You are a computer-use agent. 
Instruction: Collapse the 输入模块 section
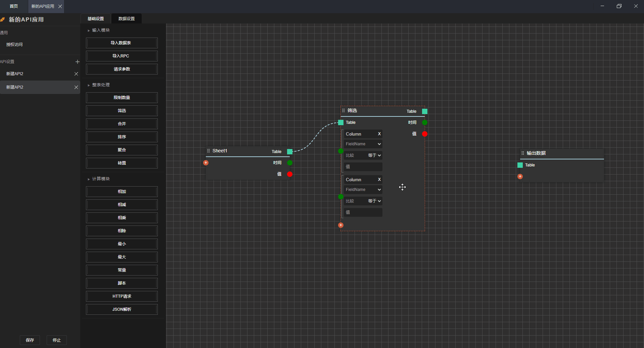(x=89, y=31)
